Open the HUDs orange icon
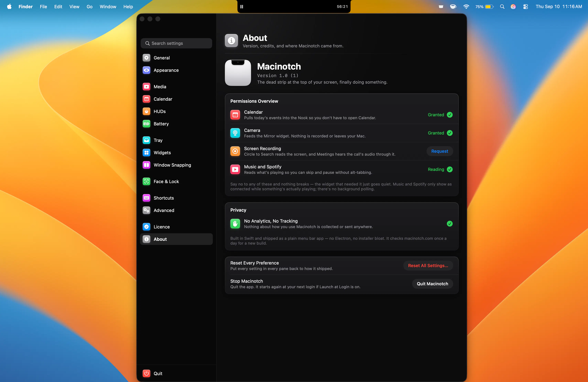 pos(146,111)
